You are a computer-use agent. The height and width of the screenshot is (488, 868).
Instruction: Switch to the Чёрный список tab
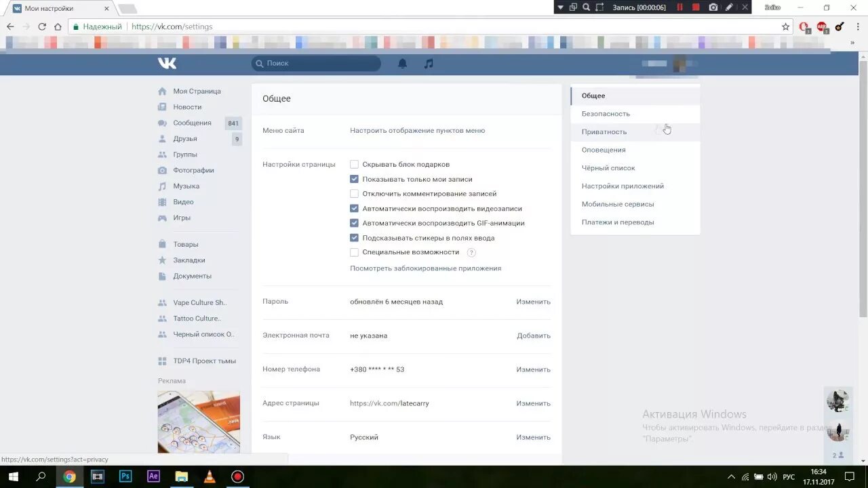tap(635, 168)
